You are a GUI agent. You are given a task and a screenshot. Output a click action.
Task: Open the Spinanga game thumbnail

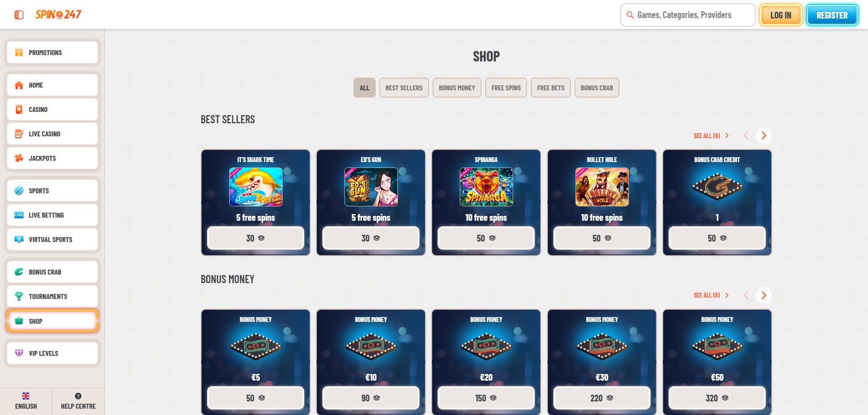click(486, 187)
